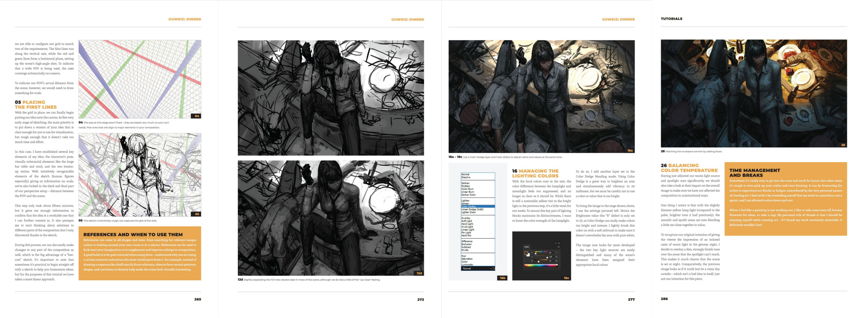Click page number 265
This screenshot has height=318, width=868.
tap(198, 299)
